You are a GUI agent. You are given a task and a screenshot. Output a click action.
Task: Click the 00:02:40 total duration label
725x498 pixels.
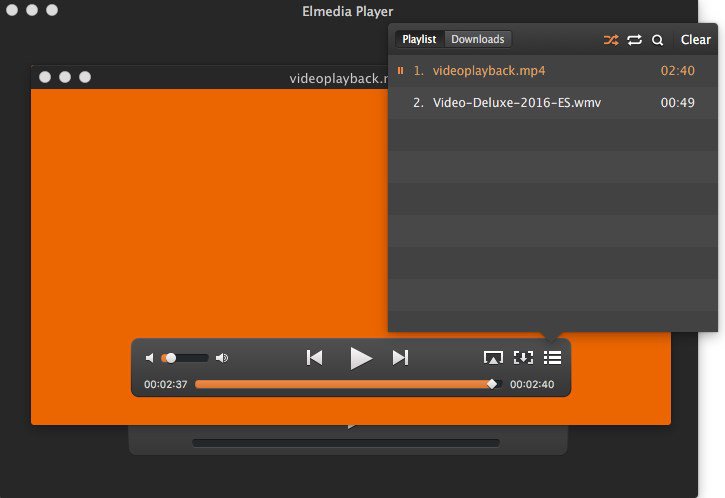coord(532,384)
